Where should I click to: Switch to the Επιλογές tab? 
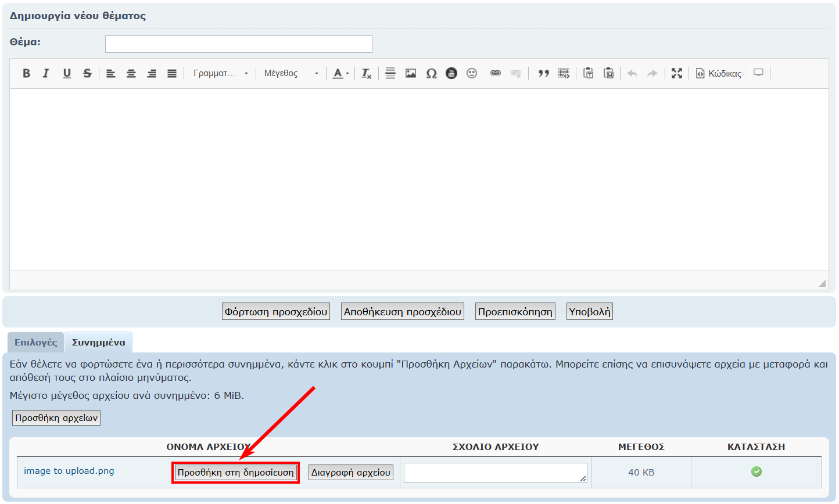[36, 342]
